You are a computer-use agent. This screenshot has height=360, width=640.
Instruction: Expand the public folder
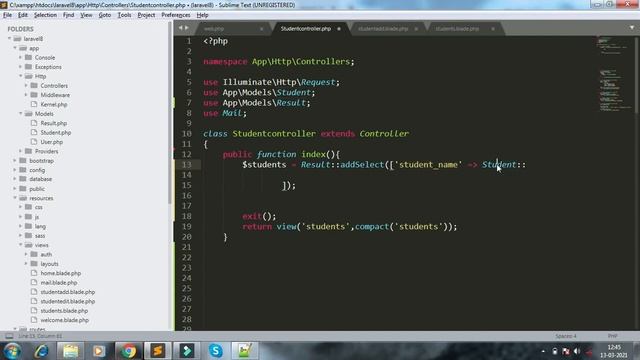15,189
